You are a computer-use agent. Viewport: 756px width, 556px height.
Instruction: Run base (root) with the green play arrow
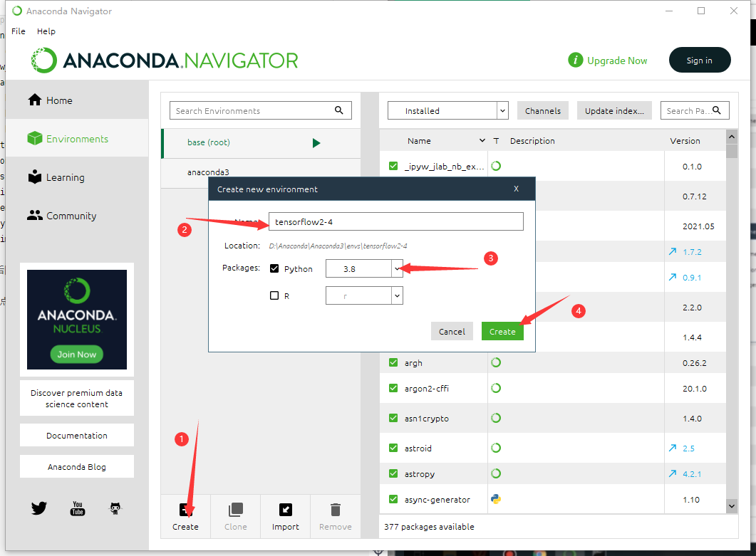tap(316, 142)
